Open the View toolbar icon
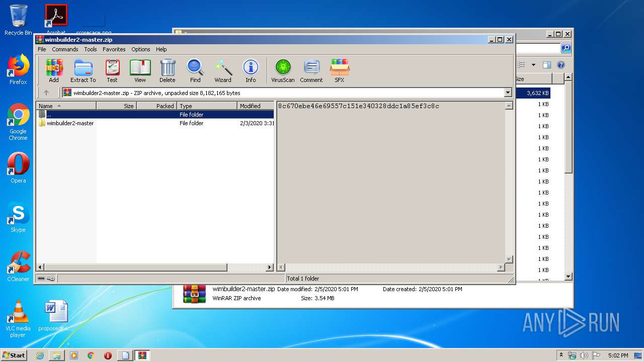 click(140, 70)
